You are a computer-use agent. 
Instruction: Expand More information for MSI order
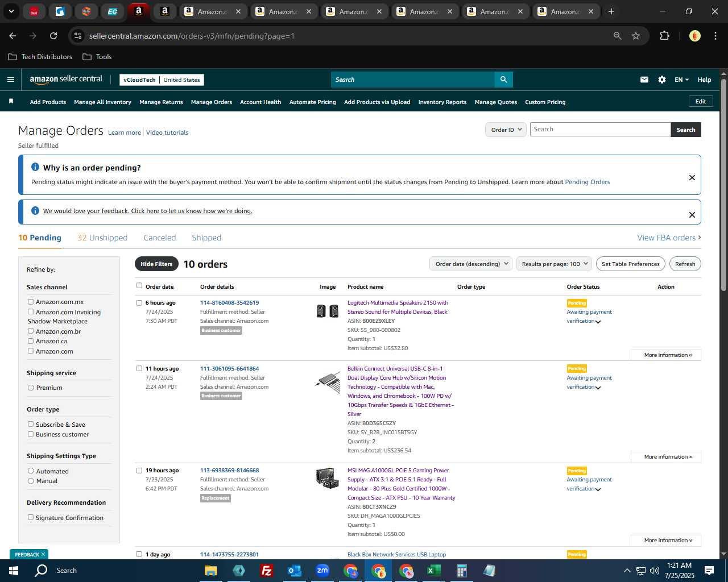pos(665,540)
